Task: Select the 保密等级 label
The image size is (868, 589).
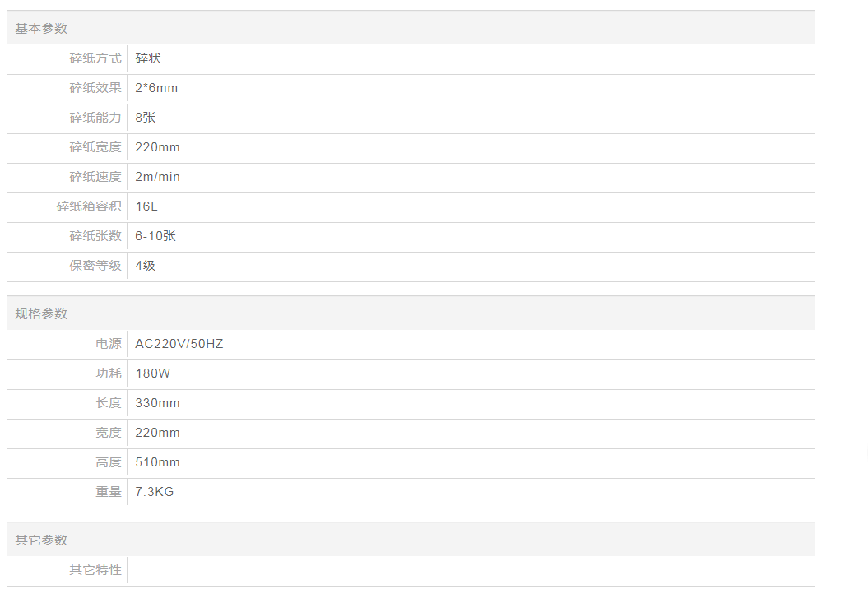Action: click(x=95, y=266)
